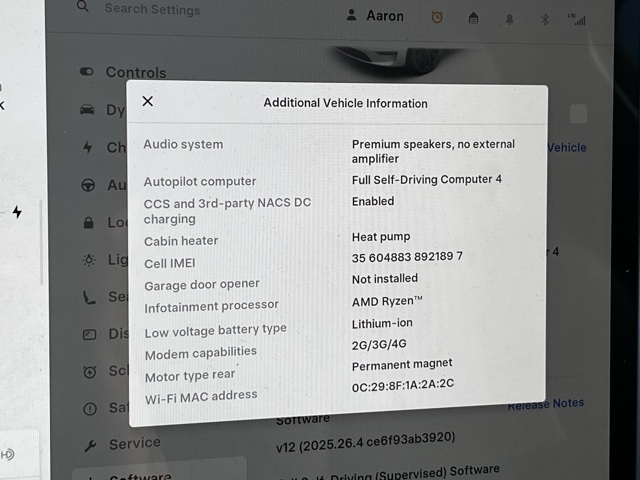Select software version v12 (2025.26.4 ce6f93ab3920)
This screenshot has width=640, height=480.
(365, 442)
